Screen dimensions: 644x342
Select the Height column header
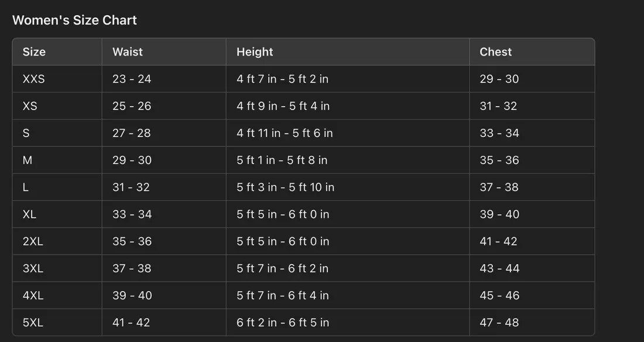pyautogui.click(x=255, y=52)
